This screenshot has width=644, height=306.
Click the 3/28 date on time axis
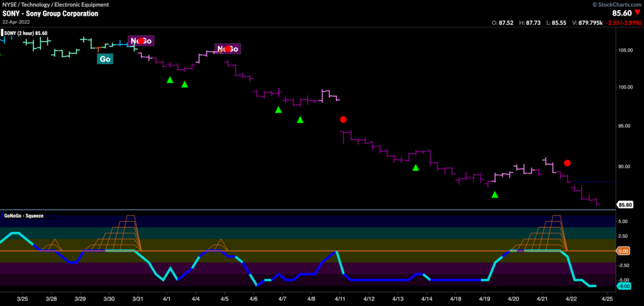(x=52, y=299)
